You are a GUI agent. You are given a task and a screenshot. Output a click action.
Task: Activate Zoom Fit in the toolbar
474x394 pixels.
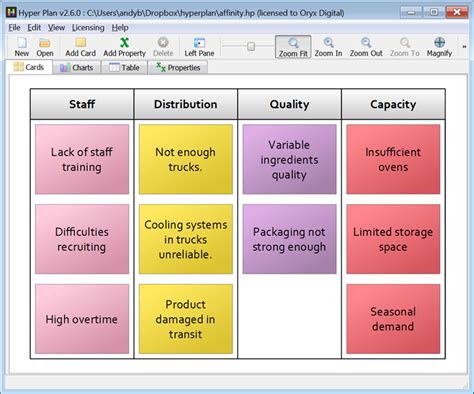pyautogui.click(x=293, y=47)
